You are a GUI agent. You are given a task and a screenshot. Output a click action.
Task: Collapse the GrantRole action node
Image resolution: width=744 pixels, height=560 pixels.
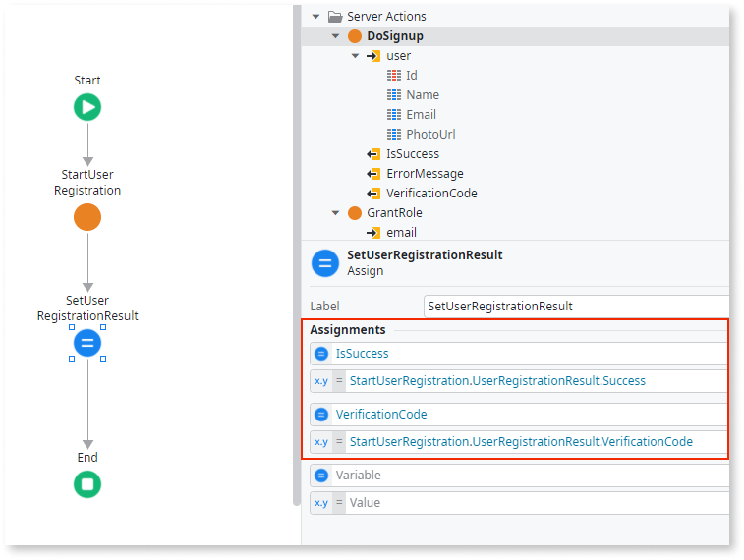click(x=336, y=213)
